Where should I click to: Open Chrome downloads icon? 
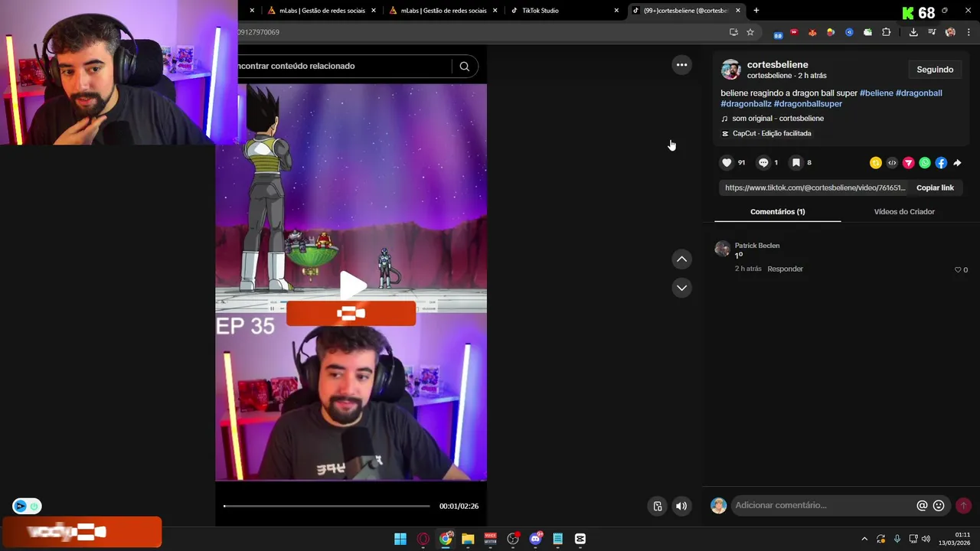[x=913, y=32]
